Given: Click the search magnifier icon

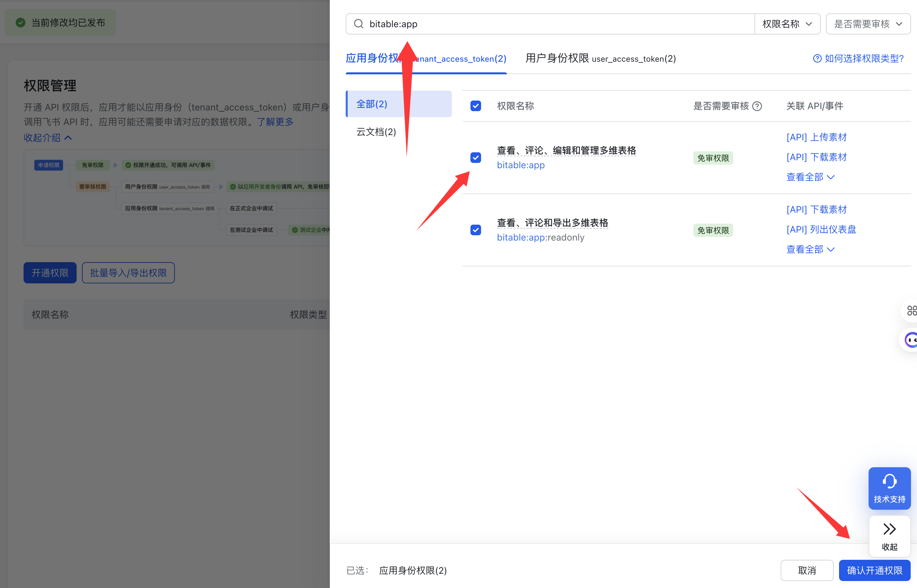Looking at the screenshot, I should (359, 24).
